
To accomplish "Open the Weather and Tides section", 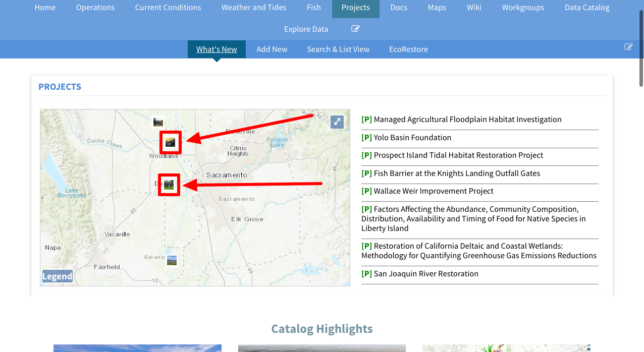I will click(x=253, y=8).
